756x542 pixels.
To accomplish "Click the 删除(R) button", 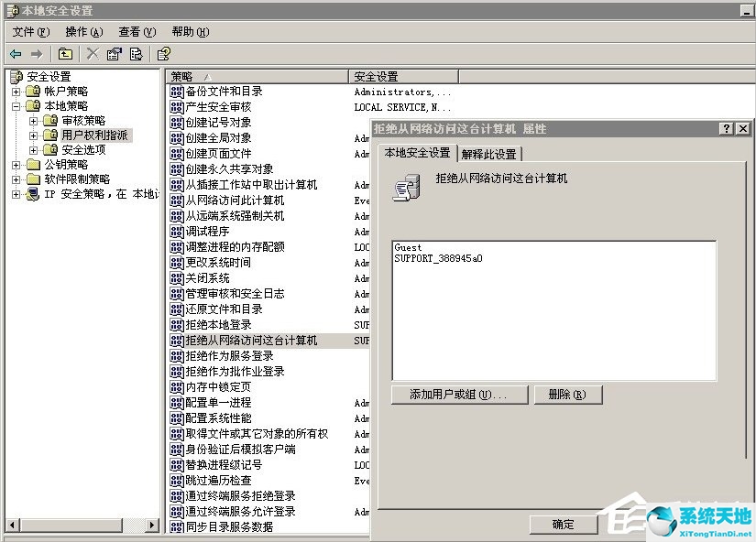I will 569,395.
